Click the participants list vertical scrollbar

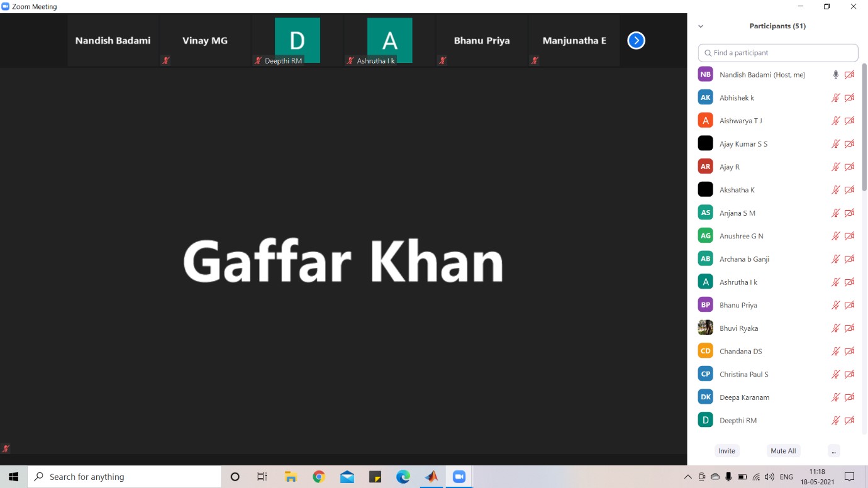click(864, 126)
